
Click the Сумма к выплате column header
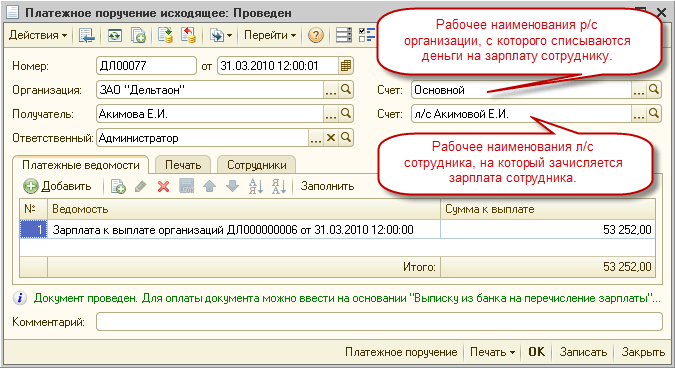click(x=548, y=209)
